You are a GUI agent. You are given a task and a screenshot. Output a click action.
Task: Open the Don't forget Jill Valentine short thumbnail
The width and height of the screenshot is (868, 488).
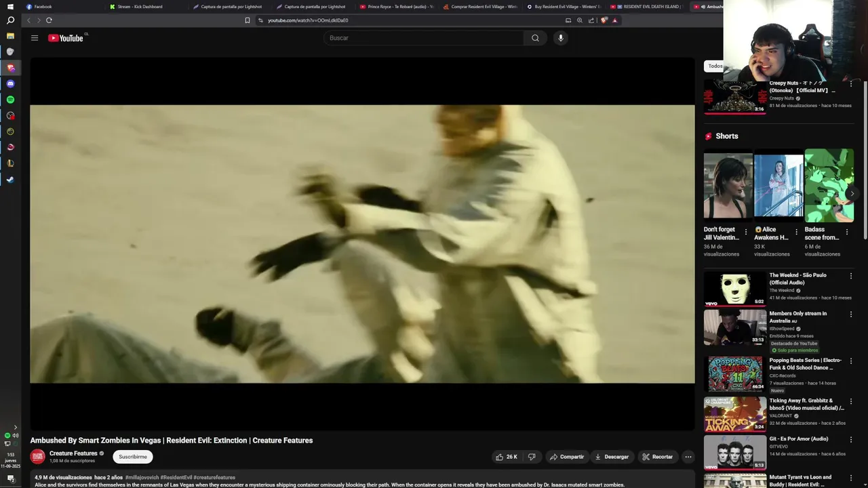tap(728, 185)
